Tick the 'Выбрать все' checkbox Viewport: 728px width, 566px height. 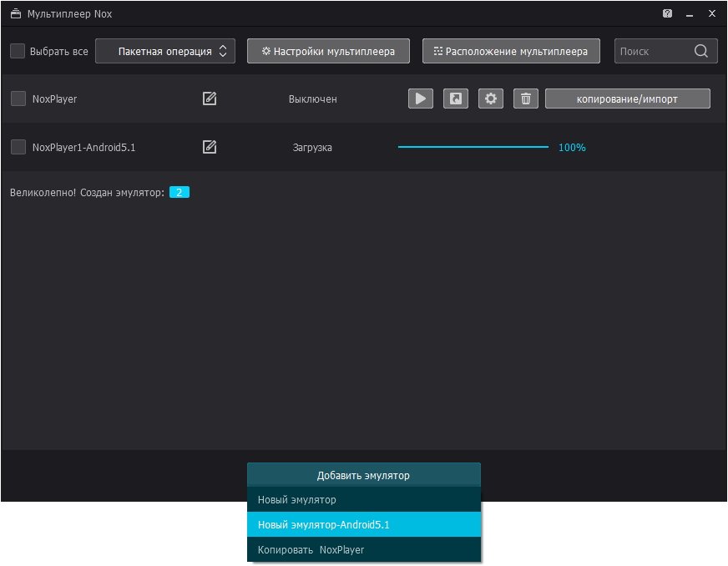point(18,51)
